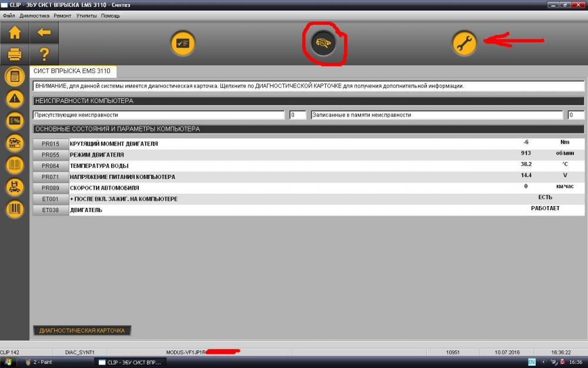Click the car with list sidebar icon

tap(15, 143)
